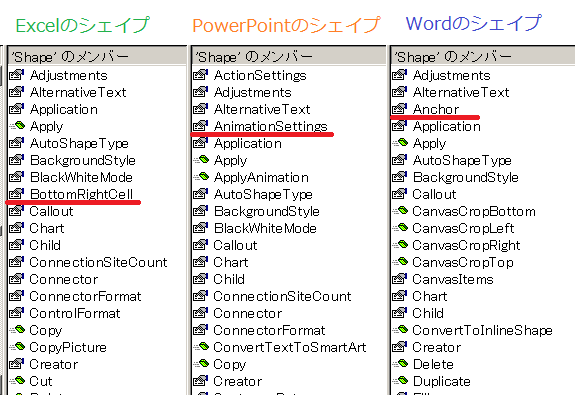This screenshot has height=395, width=575.
Task: Click the method icon beside Delete in Word list
Action: pos(400,364)
